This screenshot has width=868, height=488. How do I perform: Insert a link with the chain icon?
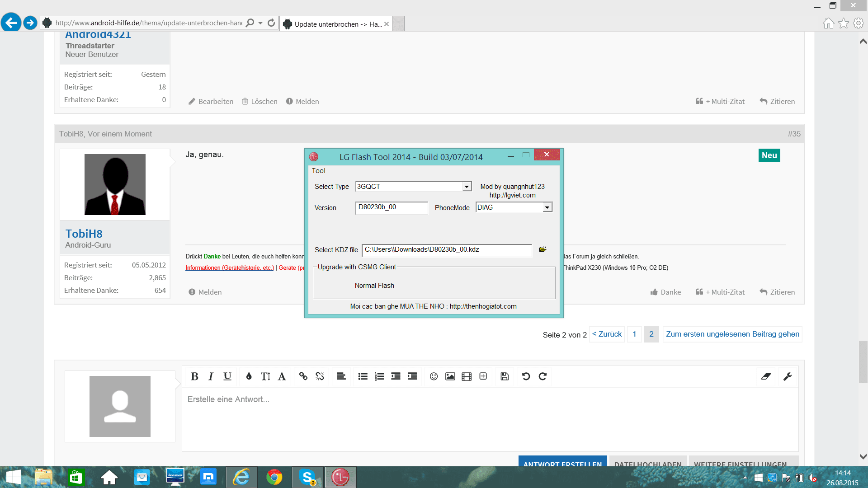(303, 376)
